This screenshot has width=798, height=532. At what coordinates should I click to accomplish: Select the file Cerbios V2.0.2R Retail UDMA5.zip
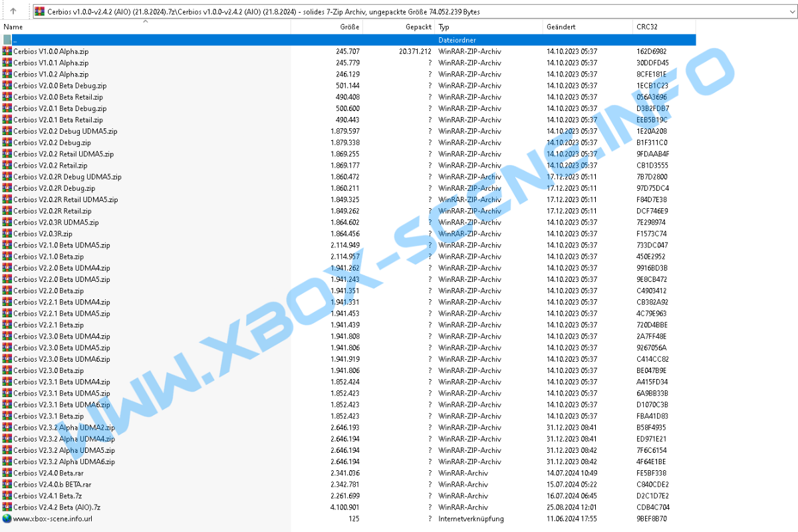[65, 199]
